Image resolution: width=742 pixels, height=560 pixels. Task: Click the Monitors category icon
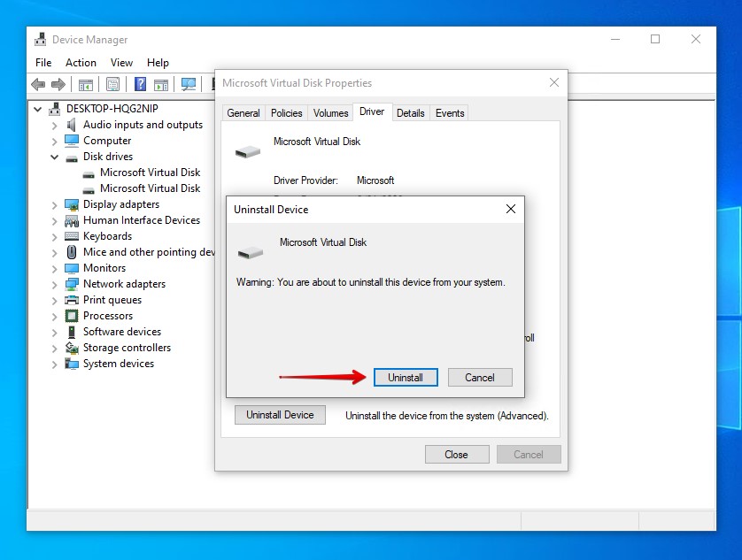tap(72, 268)
